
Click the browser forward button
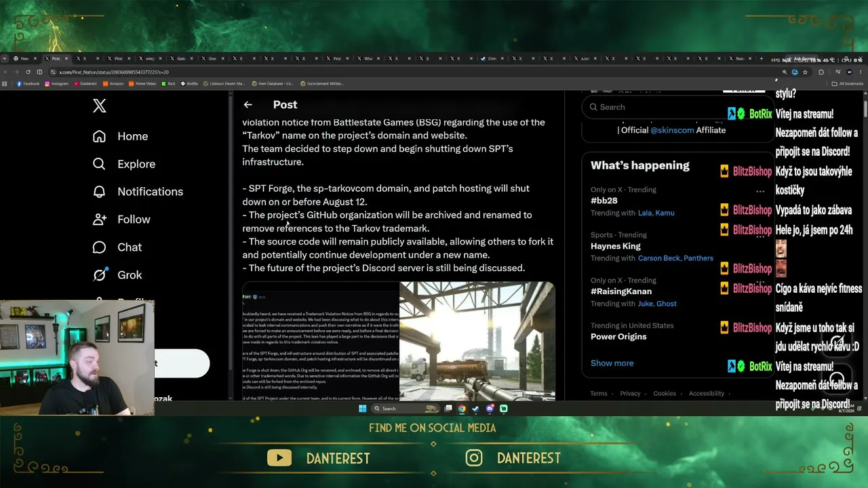17,72
